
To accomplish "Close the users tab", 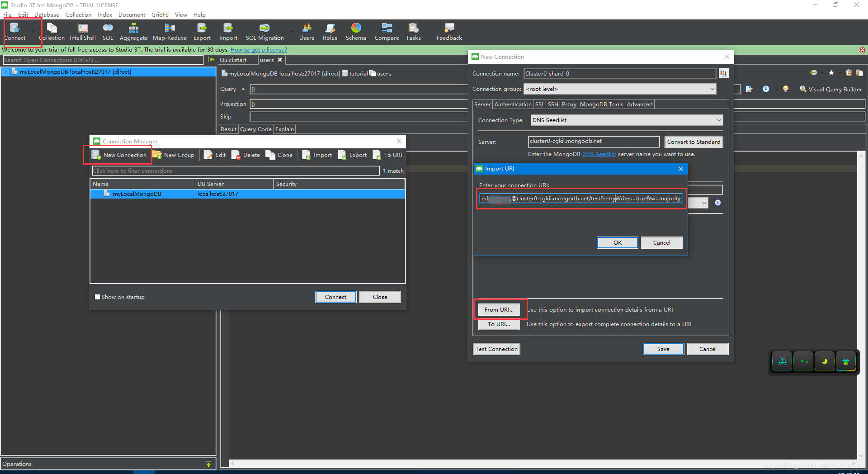I will (x=280, y=60).
